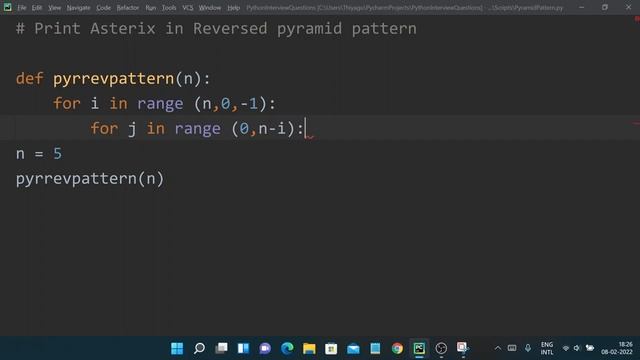Open the Widgets panel icon
Viewport: 640px width, 360px height.
tap(243, 348)
